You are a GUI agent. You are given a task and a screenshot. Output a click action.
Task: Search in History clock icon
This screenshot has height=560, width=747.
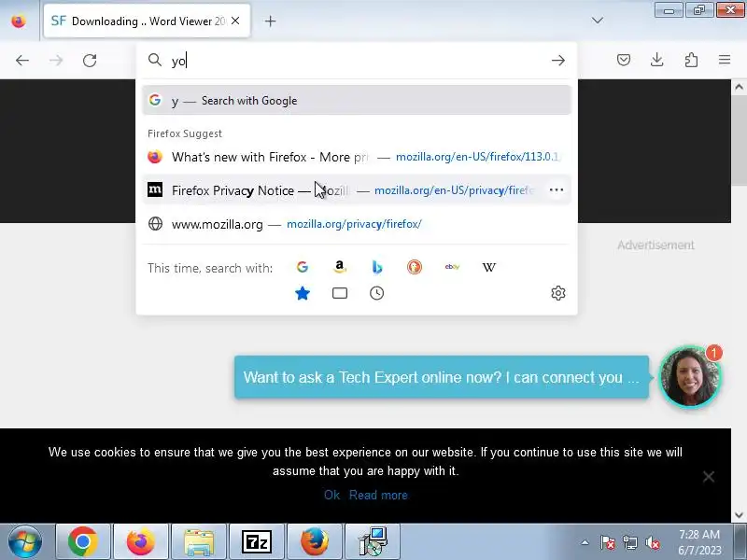[x=377, y=293]
